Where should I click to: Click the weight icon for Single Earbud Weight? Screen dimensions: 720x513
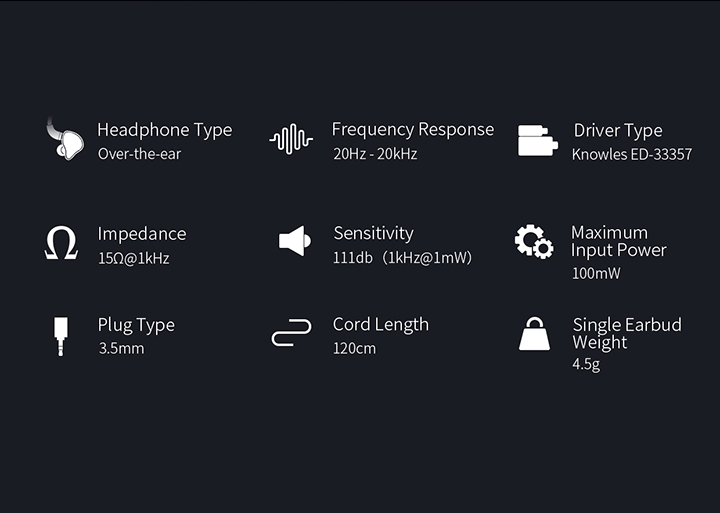534,334
